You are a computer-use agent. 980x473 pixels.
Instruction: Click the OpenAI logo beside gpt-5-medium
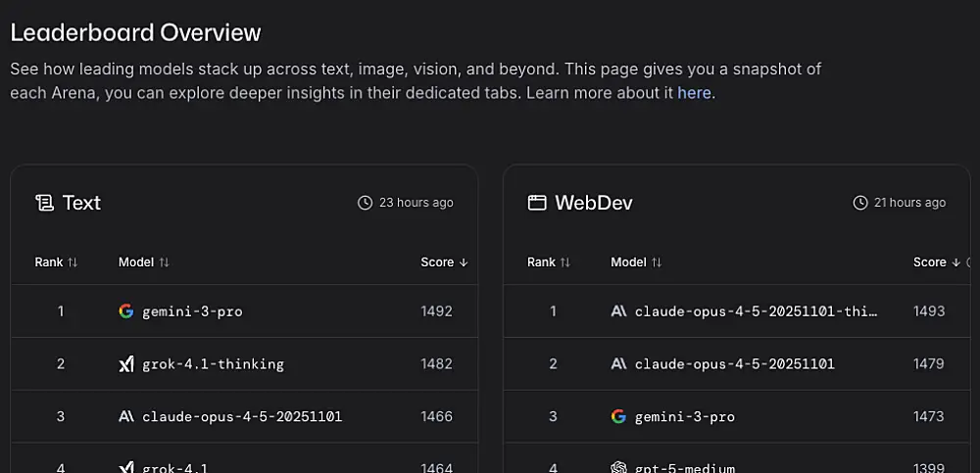(618, 468)
